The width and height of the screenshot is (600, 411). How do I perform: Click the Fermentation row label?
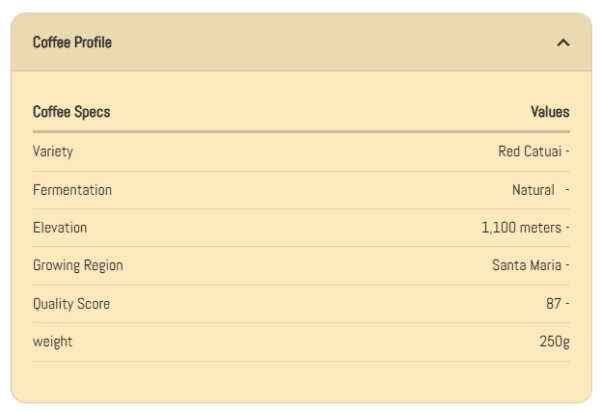point(72,190)
